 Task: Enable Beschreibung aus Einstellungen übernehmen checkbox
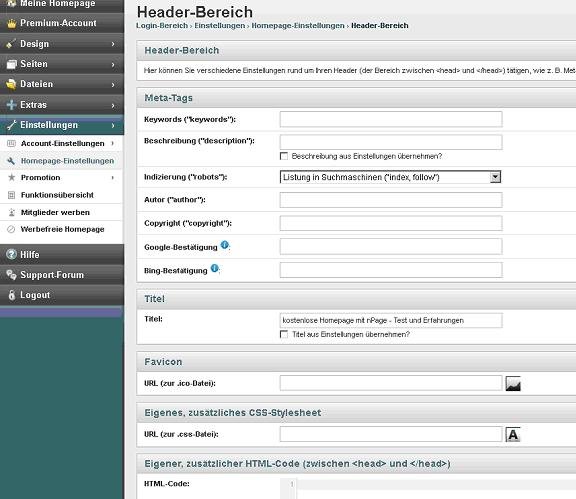284,156
